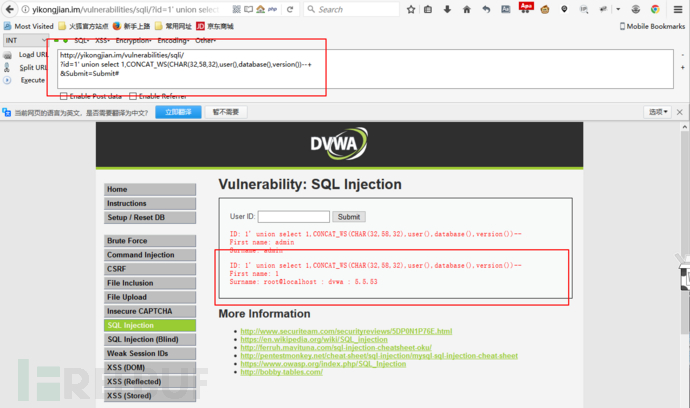Open the red-badged extension icon

tap(525, 8)
